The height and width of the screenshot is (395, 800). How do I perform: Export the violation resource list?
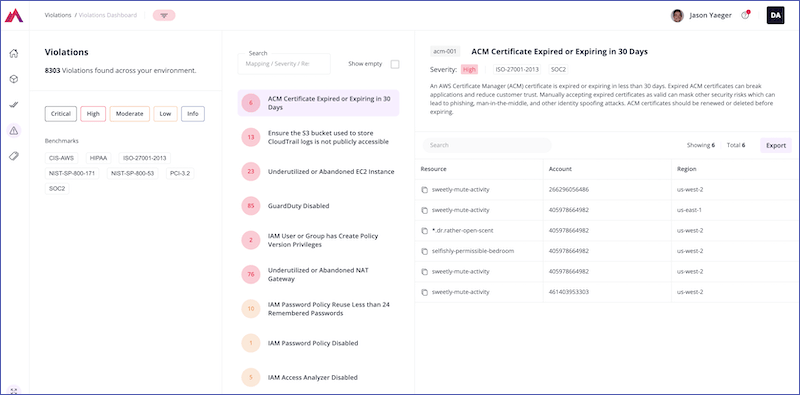[776, 145]
